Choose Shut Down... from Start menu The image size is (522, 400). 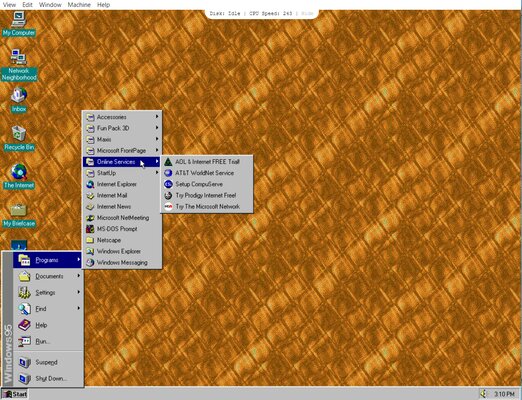coord(48,379)
